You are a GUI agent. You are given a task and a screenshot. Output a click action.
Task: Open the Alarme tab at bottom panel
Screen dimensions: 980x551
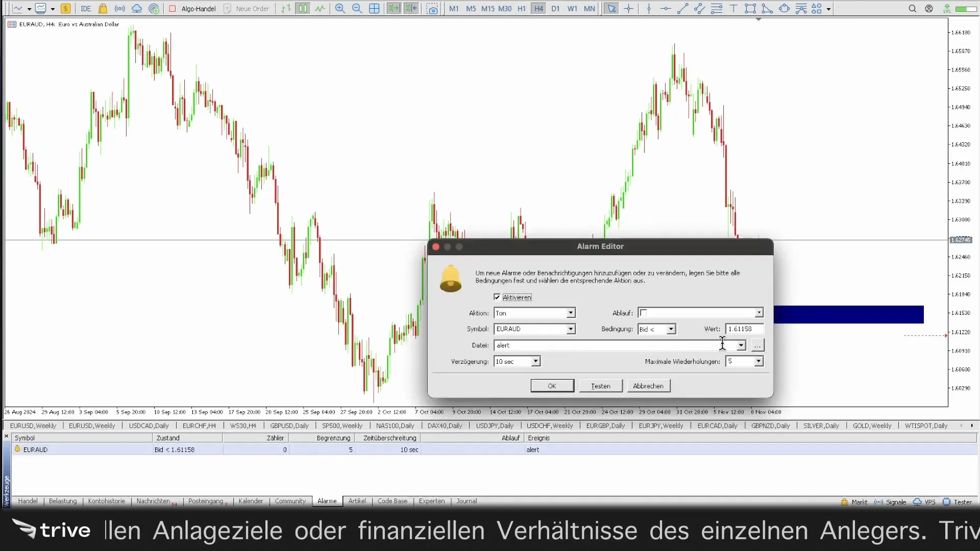(327, 500)
